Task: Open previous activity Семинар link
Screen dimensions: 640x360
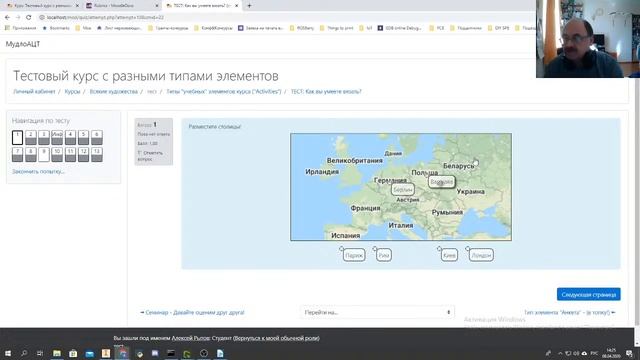Action: (192, 312)
